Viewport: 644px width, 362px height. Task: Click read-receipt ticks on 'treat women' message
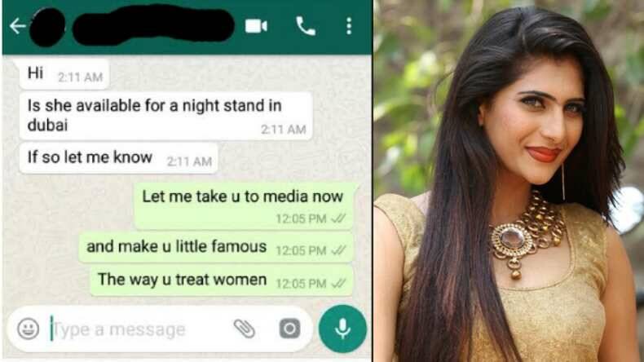339,284
